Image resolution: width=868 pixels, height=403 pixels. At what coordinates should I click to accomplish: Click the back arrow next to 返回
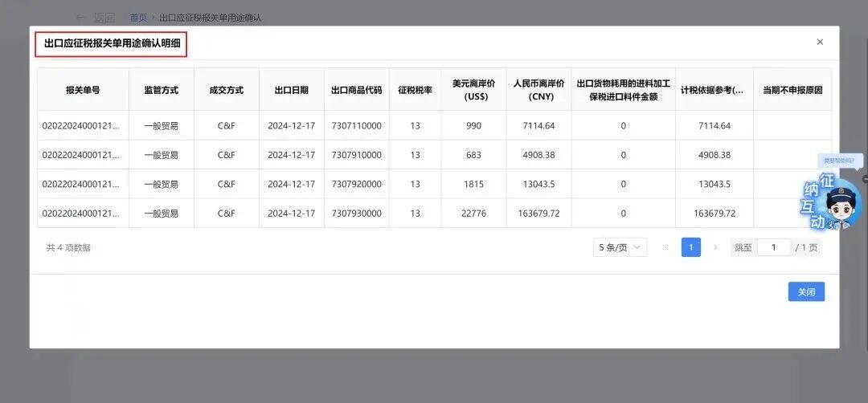click(x=80, y=17)
